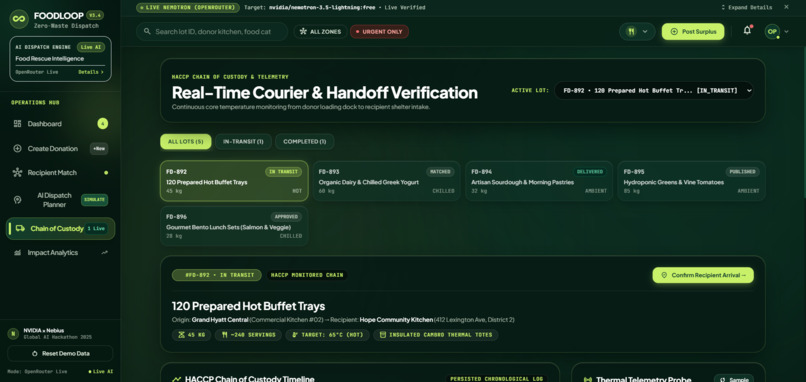Open Dashboard in the sidebar

(60, 124)
